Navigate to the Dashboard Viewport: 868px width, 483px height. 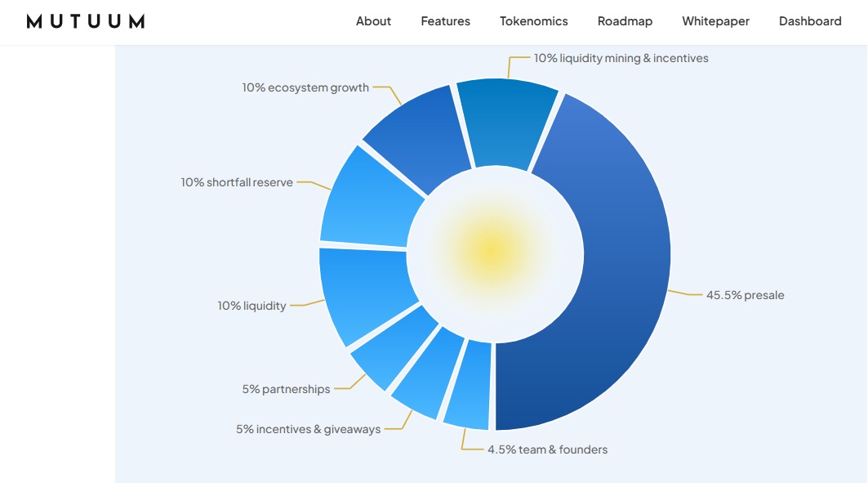(810, 21)
